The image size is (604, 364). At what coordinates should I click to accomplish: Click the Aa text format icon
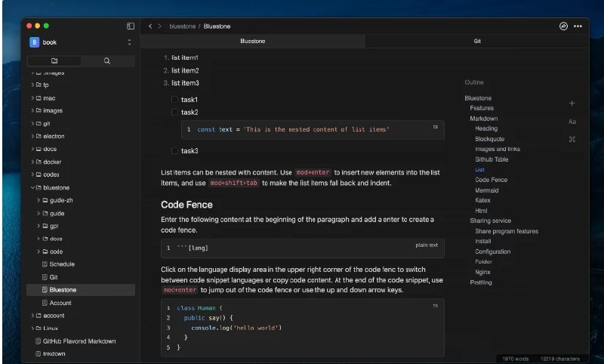[572, 122]
